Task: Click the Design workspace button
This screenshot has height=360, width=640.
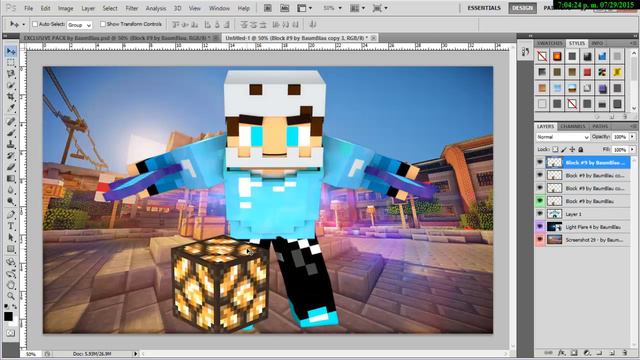Action: click(x=522, y=8)
